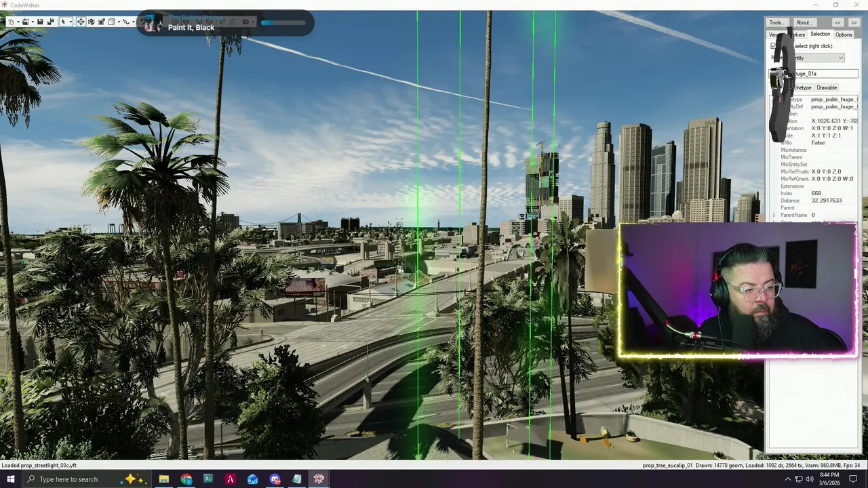Activate the Scale widget tool
The height and width of the screenshot is (488, 868).
tap(101, 22)
